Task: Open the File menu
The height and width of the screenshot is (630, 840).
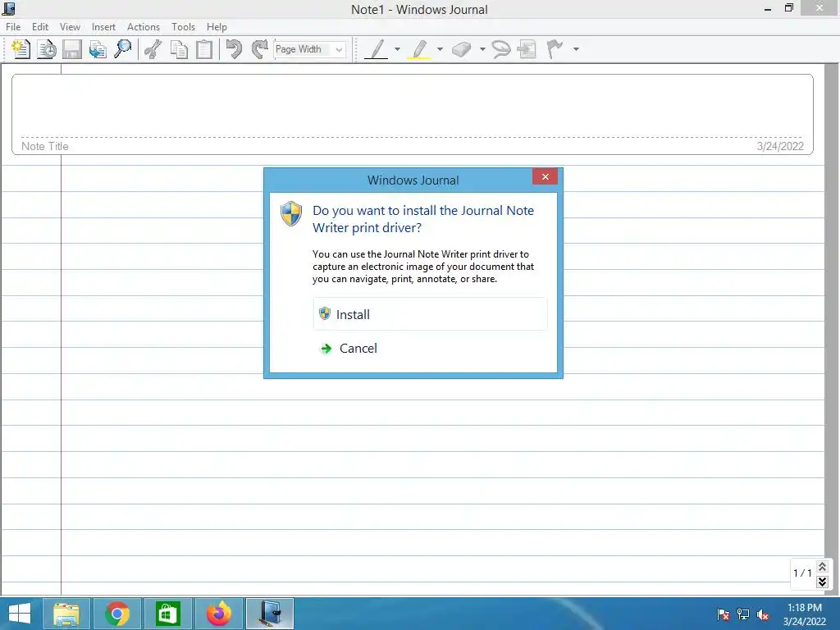Action: tap(13, 27)
